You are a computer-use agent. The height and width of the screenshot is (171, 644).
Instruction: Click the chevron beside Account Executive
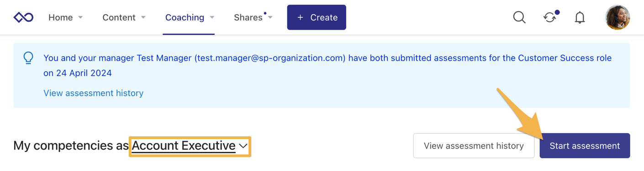coord(243,146)
